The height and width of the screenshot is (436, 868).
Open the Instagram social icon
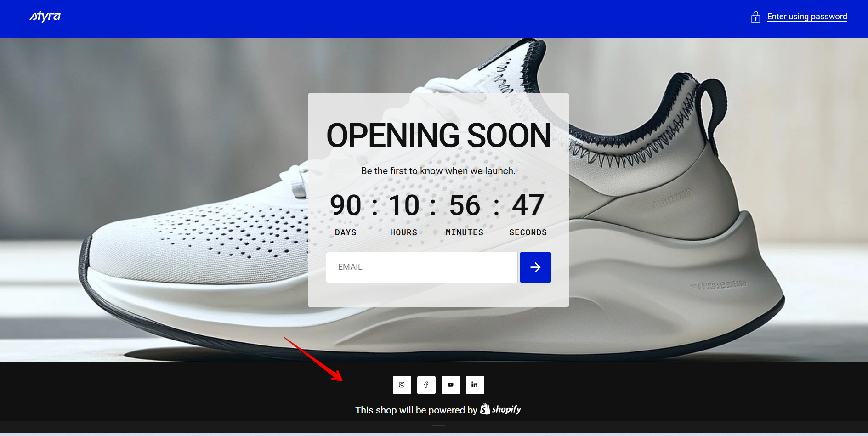[x=402, y=385]
